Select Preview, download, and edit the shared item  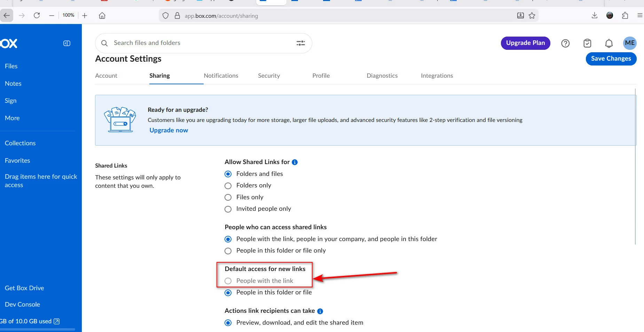point(228,323)
